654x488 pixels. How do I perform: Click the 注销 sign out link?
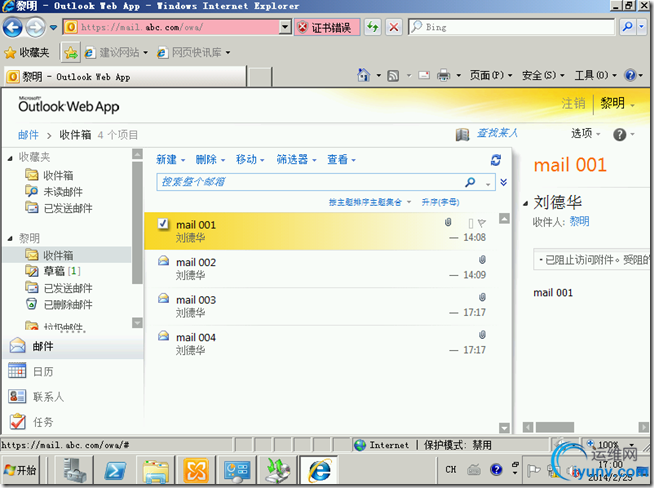click(573, 103)
